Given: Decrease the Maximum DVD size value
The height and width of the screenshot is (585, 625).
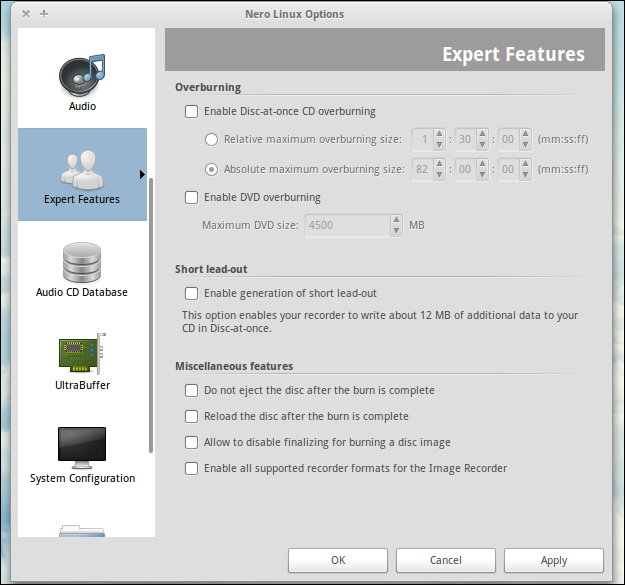Looking at the screenshot, I should (396, 230).
